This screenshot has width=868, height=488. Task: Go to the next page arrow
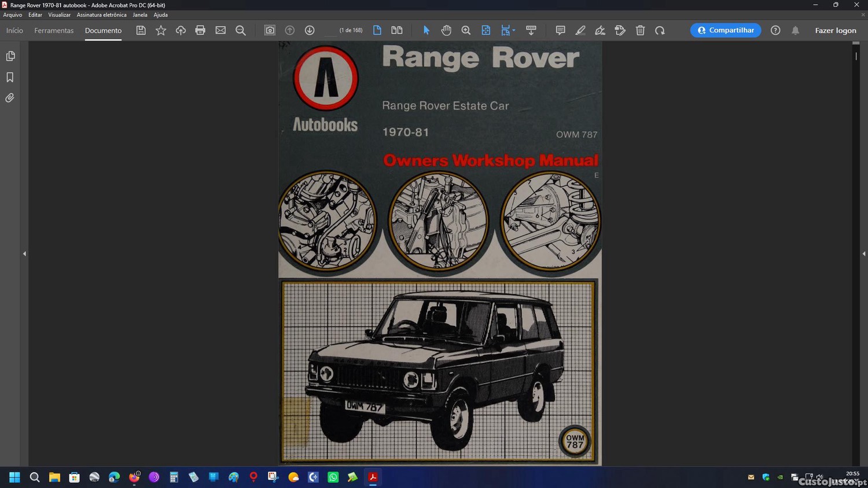pyautogui.click(x=310, y=30)
